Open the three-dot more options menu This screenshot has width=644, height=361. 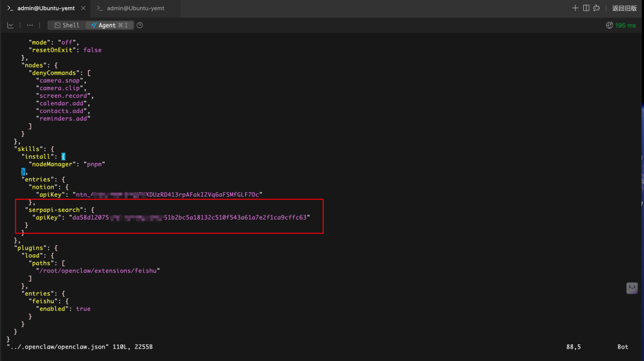30,26
